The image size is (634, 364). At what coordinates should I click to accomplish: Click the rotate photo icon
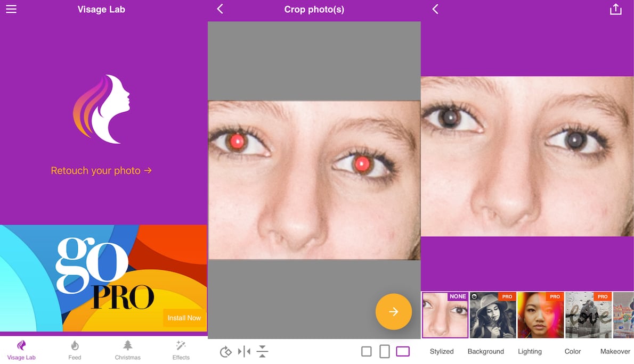pyautogui.click(x=225, y=351)
